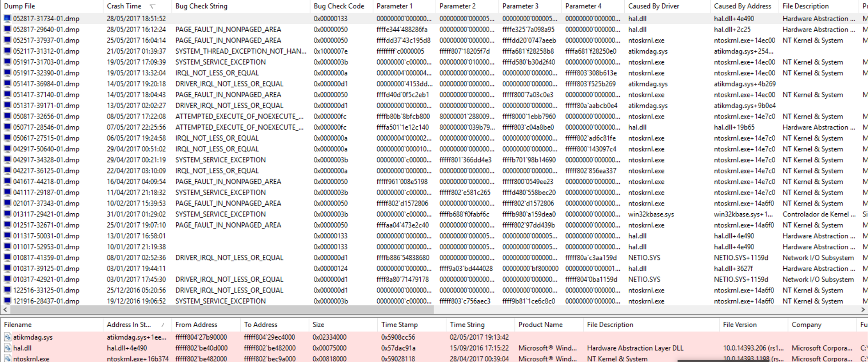868x362 pixels.
Task: Click the 121916-28437-01.dmp file icon
Action: click(x=7, y=301)
